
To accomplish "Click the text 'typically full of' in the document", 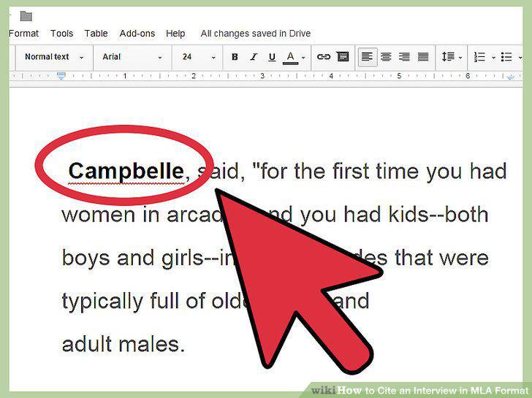I will [134, 302].
